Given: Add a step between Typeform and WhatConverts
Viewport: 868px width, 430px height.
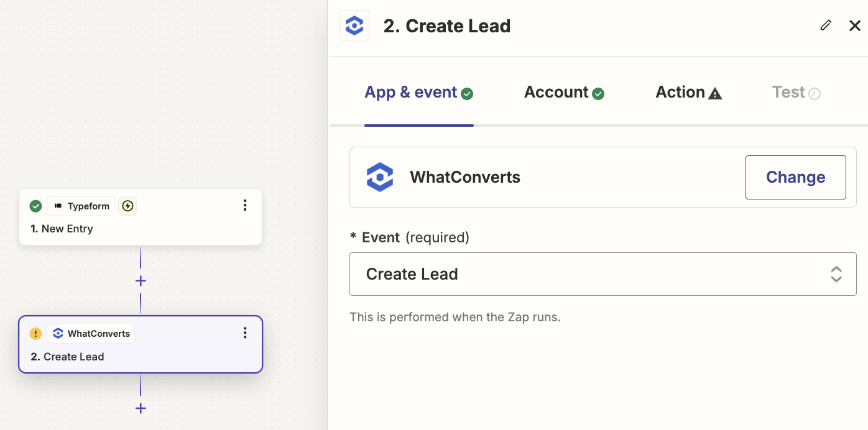Looking at the screenshot, I should tap(141, 281).
